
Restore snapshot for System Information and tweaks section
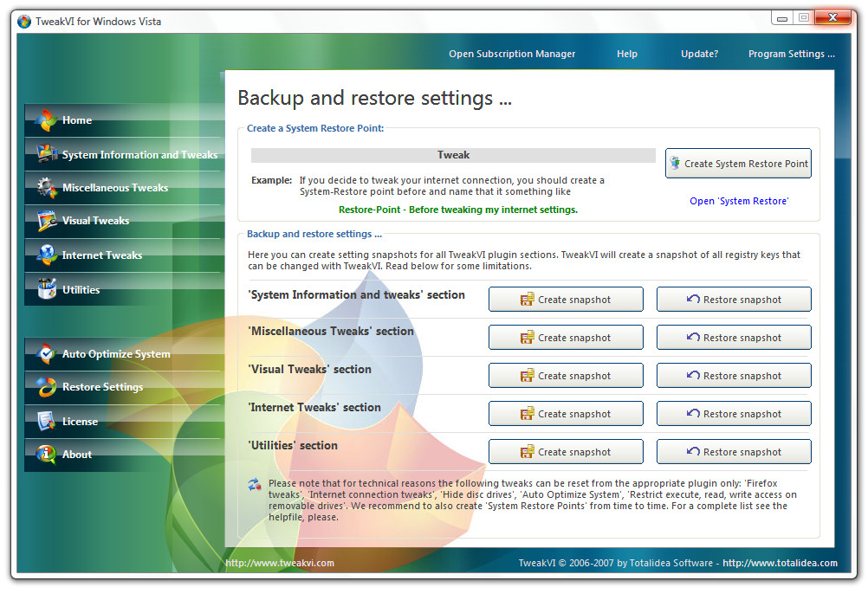[734, 300]
